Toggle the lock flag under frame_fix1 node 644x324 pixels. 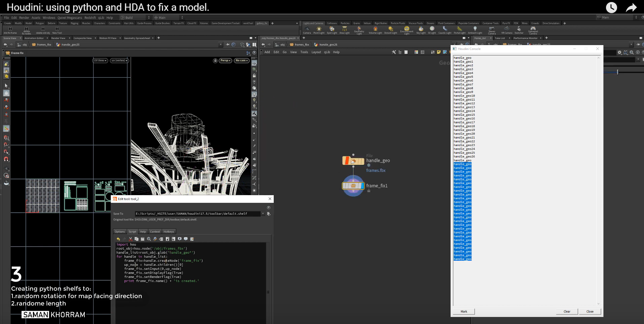369,191
